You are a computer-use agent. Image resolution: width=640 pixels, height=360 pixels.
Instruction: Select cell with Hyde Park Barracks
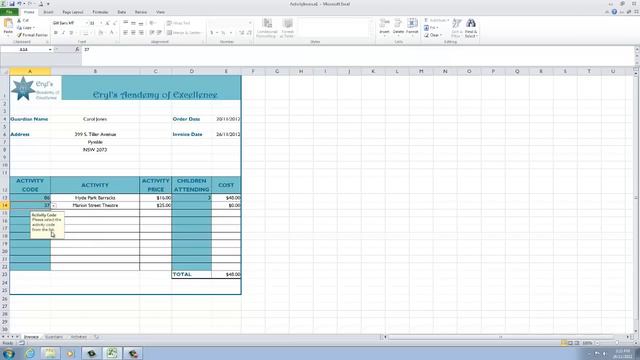coord(95,198)
